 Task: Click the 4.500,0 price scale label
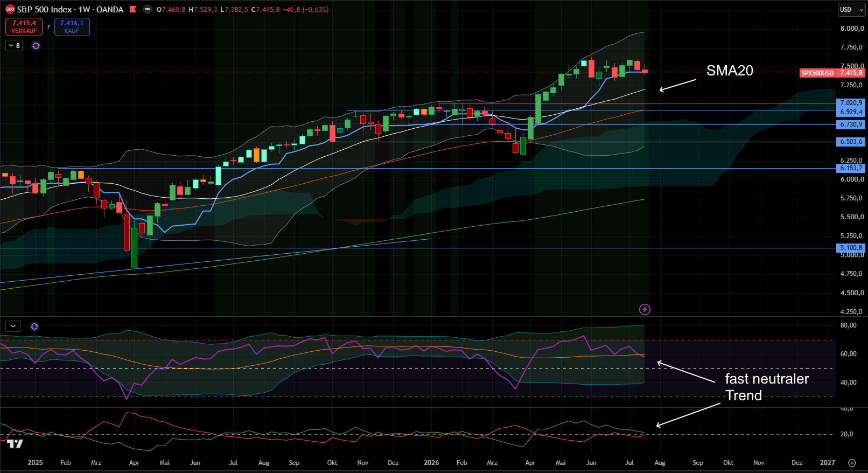click(x=852, y=293)
